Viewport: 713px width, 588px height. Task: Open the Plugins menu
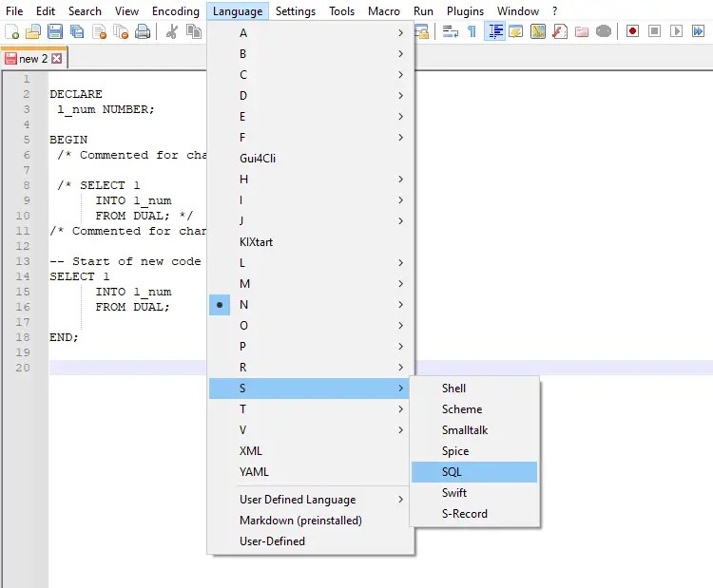[465, 10]
